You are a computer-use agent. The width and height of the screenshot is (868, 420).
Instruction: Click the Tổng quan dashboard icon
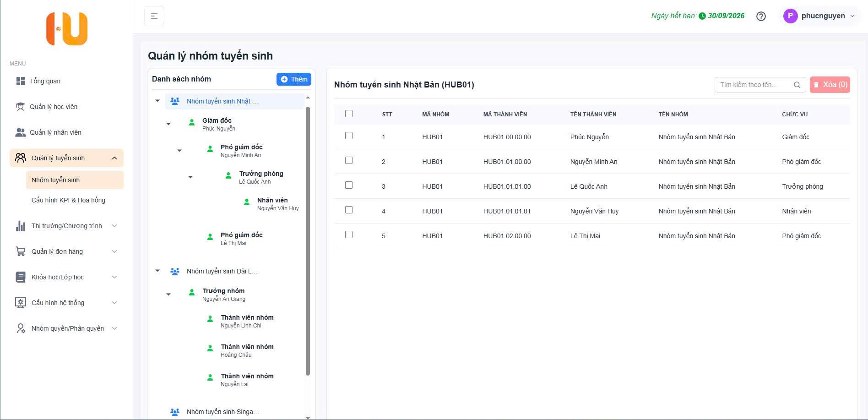(20, 81)
